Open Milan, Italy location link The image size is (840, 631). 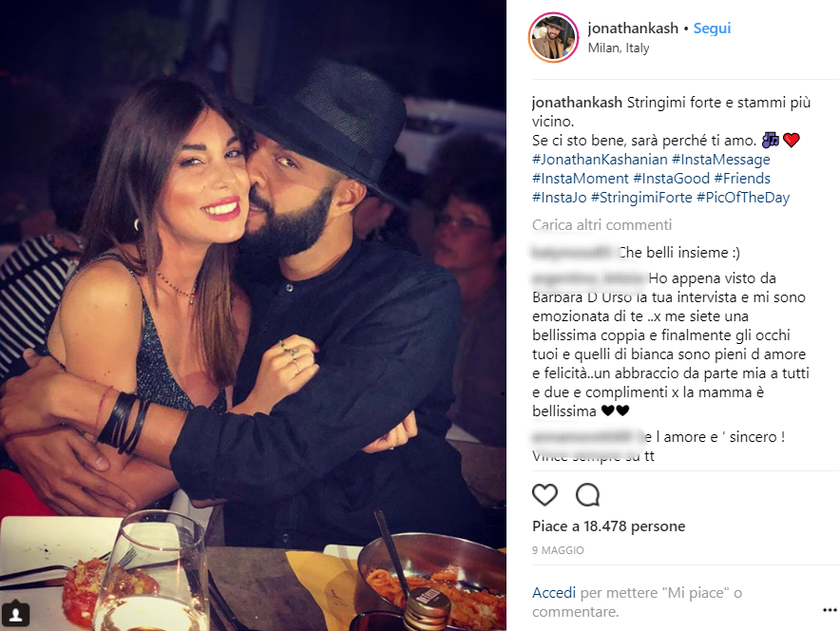pos(619,48)
